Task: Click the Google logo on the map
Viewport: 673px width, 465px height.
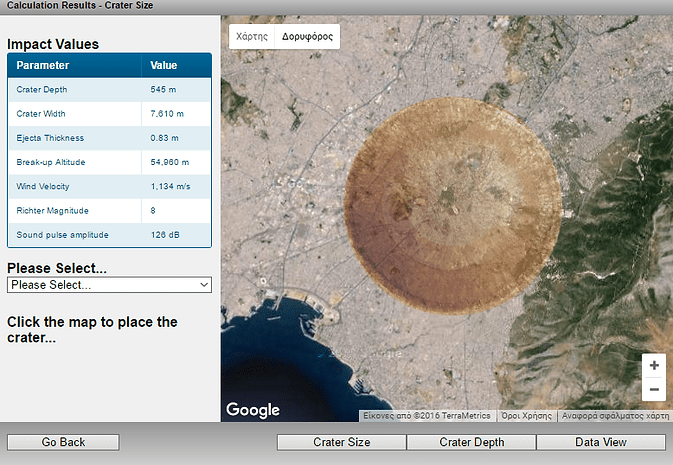Action: 253,410
